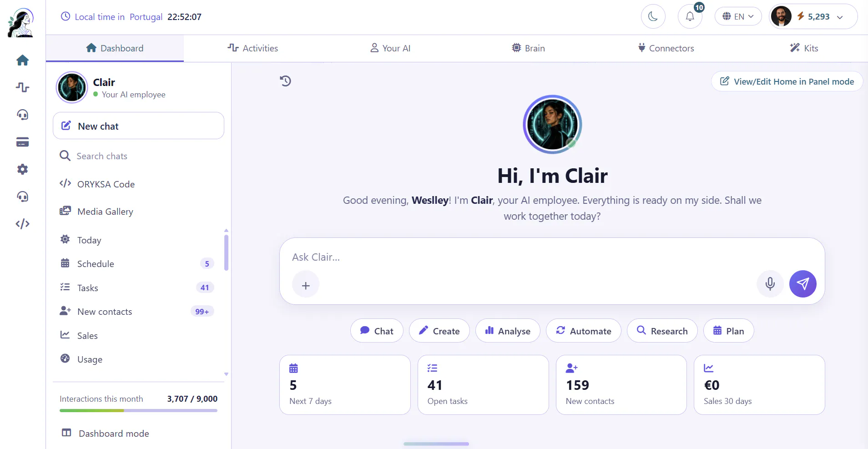Select the Chat quick action
This screenshot has height=449, width=868.
tap(377, 331)
